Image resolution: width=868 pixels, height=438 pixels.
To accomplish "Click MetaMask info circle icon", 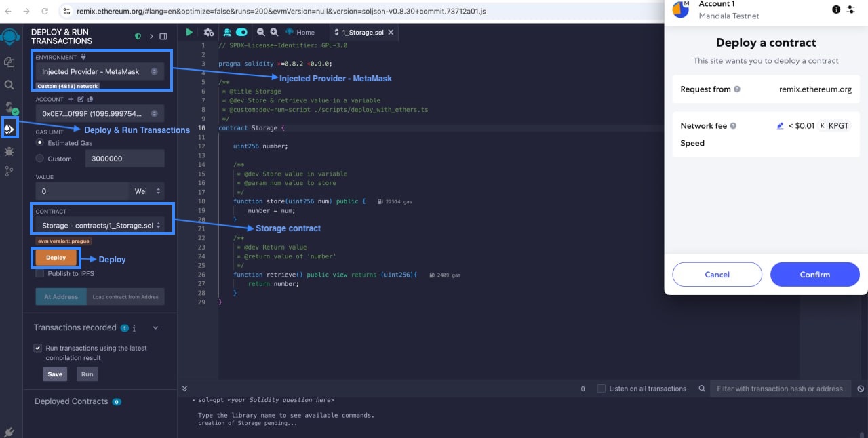I will [835, 9].
